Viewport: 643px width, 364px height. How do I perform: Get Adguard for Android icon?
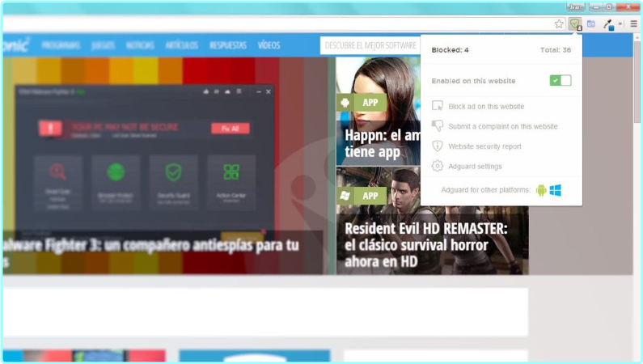point(541,190)
